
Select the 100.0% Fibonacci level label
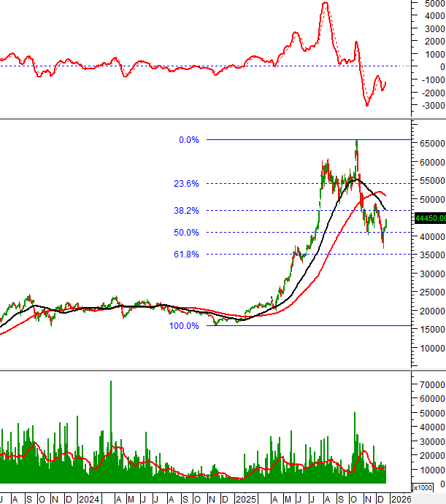(184, 326)
